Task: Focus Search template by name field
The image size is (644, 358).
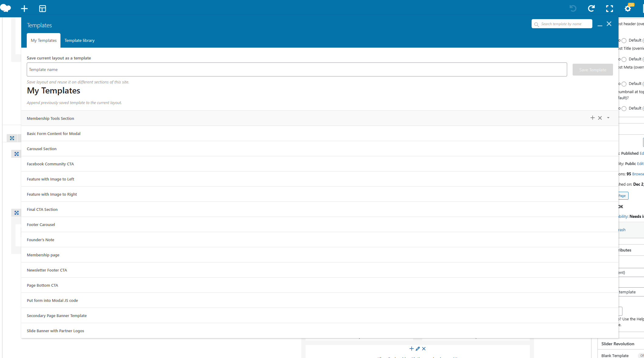Action: click(562, 24)
